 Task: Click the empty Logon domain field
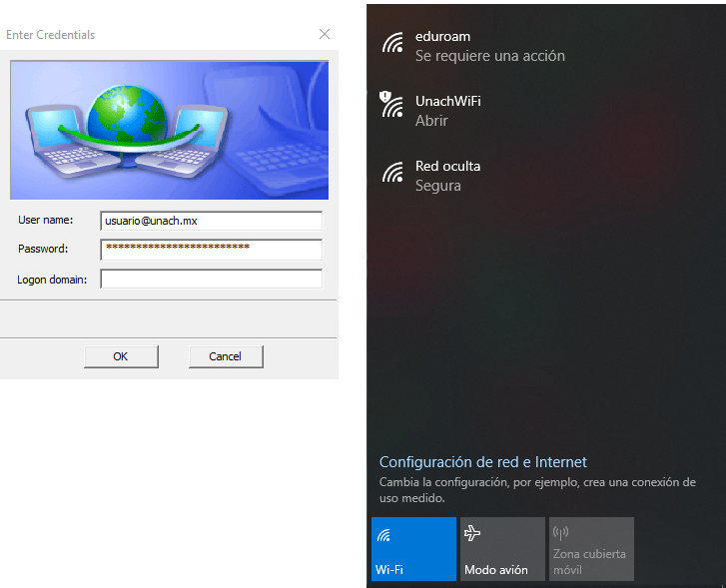211,280
